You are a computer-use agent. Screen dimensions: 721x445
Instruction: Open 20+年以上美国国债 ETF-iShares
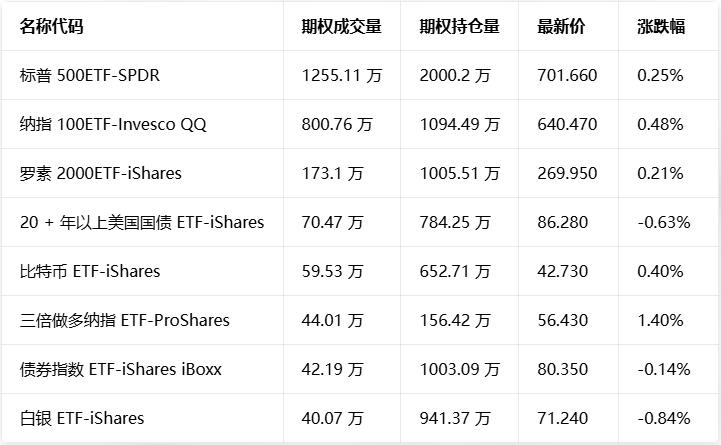142,222
